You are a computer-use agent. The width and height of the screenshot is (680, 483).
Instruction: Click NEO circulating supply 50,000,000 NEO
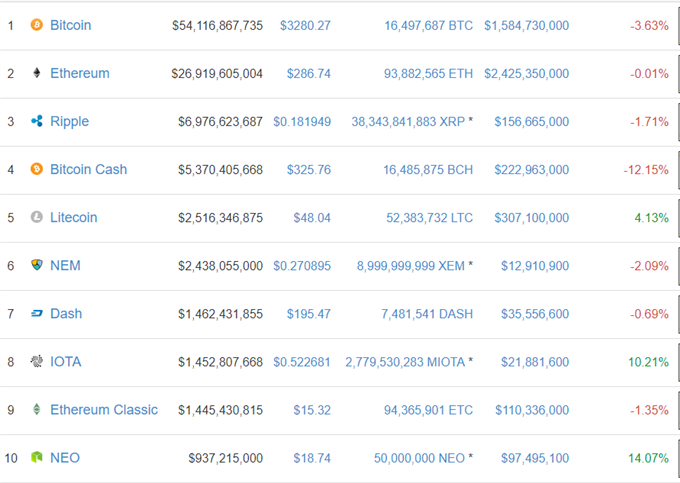(x=419, y=458)
